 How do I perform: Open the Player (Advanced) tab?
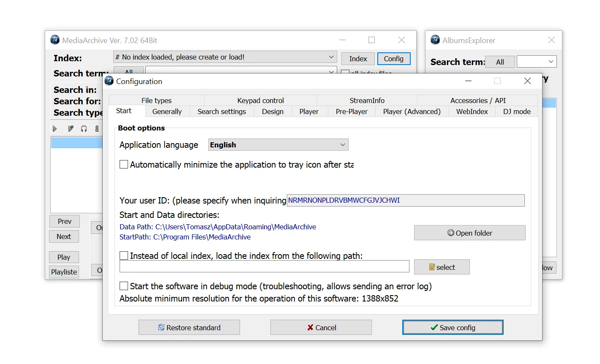tap(412, 111)
